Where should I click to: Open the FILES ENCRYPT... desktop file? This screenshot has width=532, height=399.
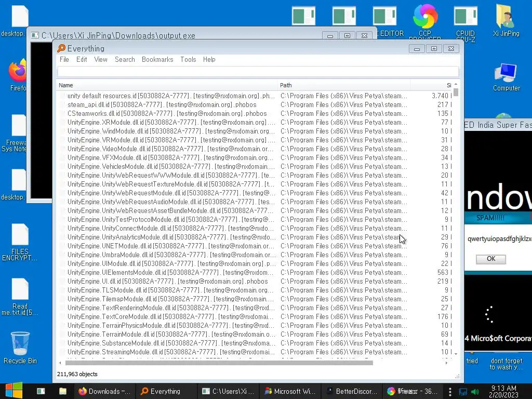click(x=20, y=242)
